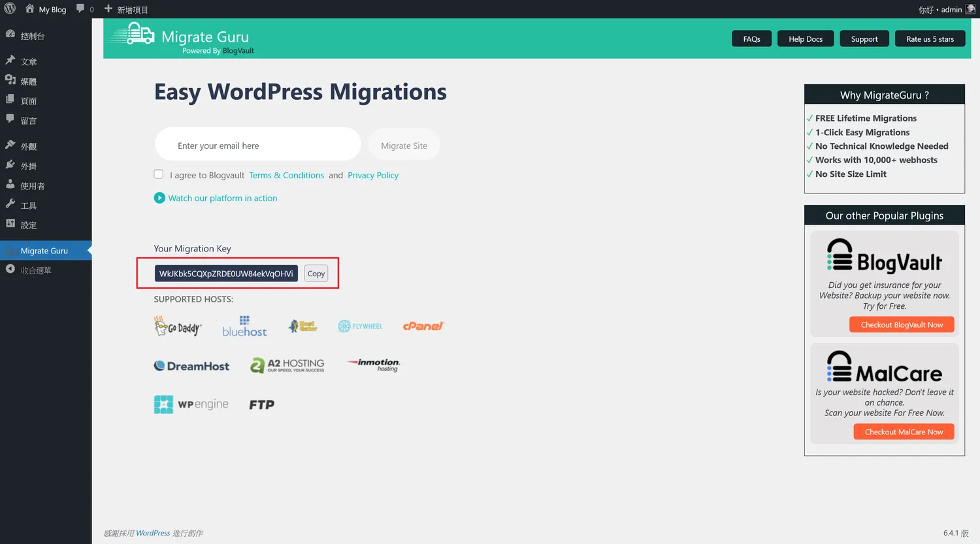Pick the WP Engine host logo
Screen dimensions: 980x544
click(191, 404)
